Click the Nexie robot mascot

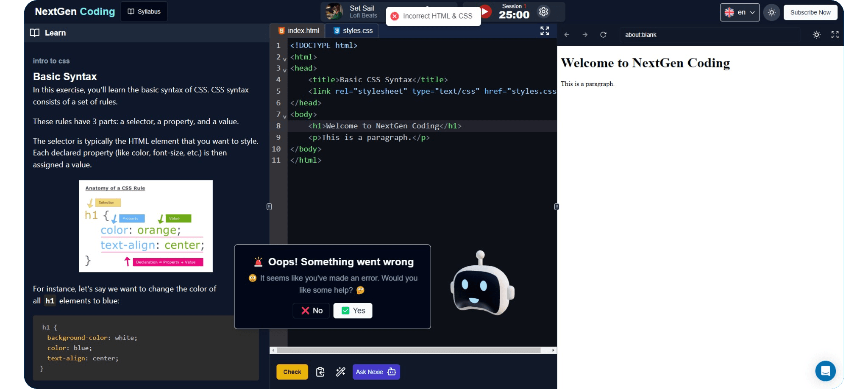click(482, 283)
